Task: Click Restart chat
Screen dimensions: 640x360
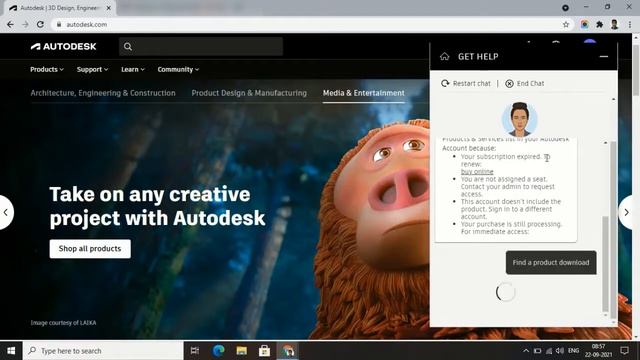Action: (x=466, y=83)
